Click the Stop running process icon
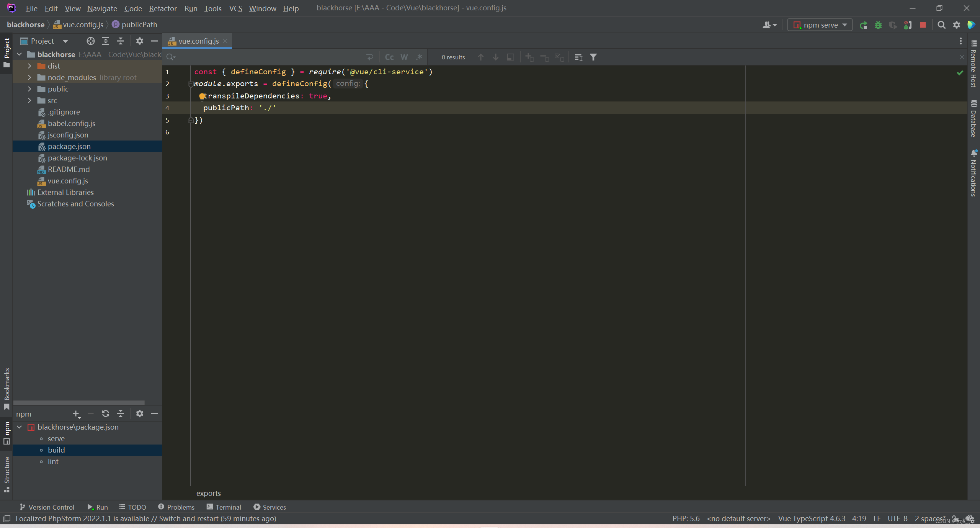Screen dimensions: 980x528 [x=923, y=25]
